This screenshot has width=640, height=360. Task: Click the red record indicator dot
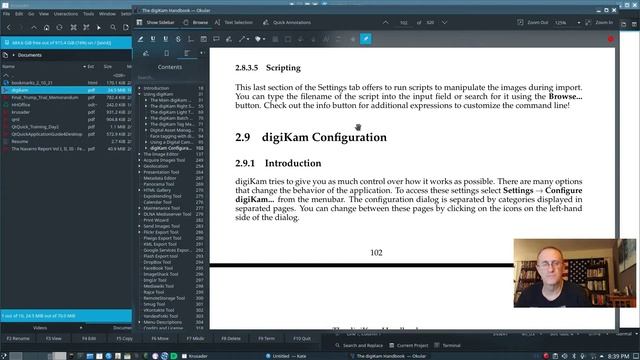(x=611, y=39)
